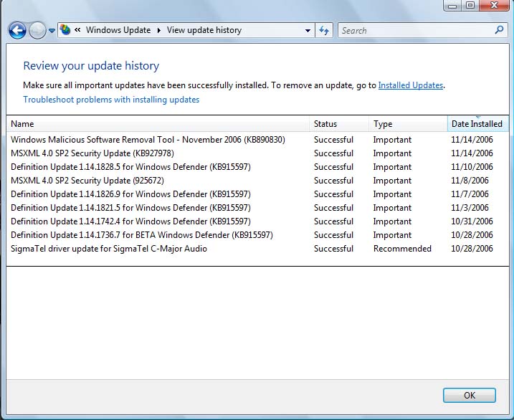Select the View update history breadcrumb

tap(204, 30)
